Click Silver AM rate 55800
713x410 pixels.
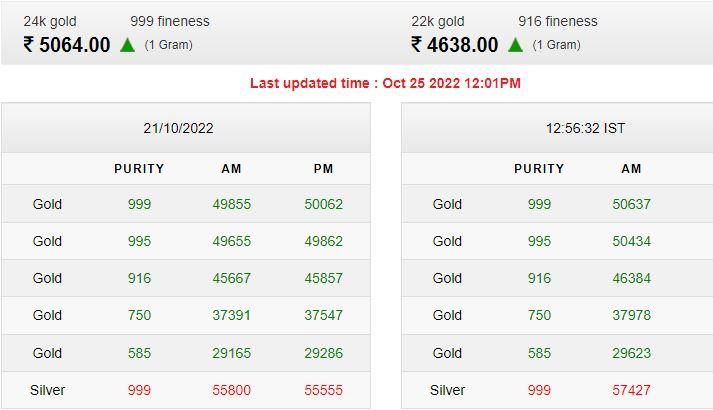point(231,390)
